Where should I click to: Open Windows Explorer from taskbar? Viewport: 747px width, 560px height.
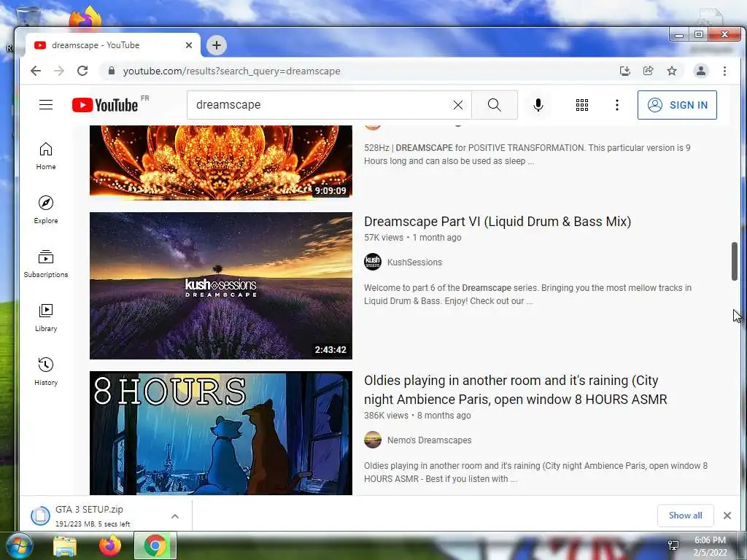(65, 546)
